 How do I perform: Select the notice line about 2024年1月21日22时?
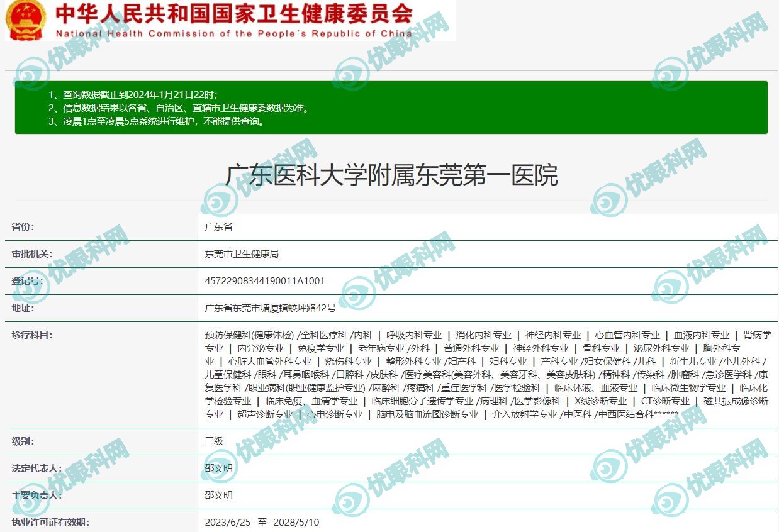(x=133, y=95)
